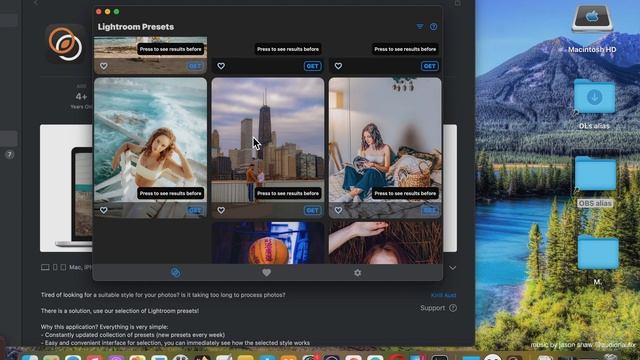Select the red hair woman preset thumbnail
Screen dimensions: 640x360
pos(385,242)
